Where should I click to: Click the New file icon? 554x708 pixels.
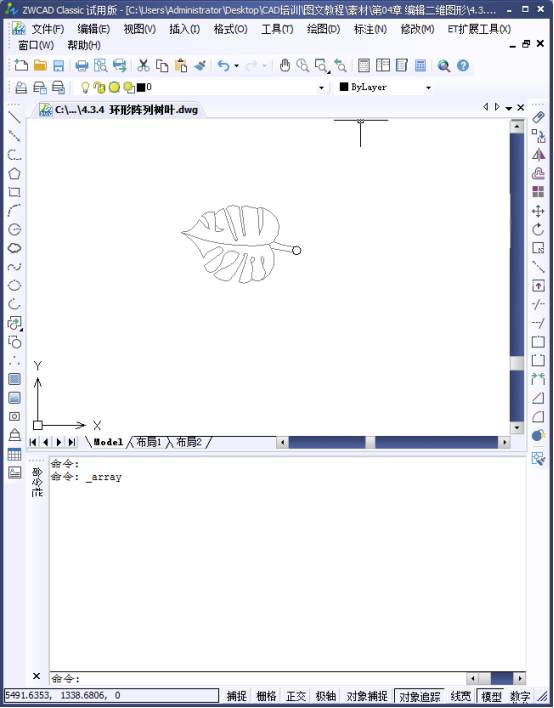click(x=21, y=65)
